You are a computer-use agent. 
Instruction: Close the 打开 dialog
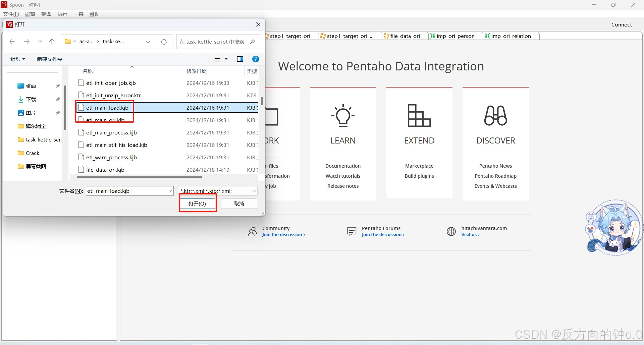(258, 24)
